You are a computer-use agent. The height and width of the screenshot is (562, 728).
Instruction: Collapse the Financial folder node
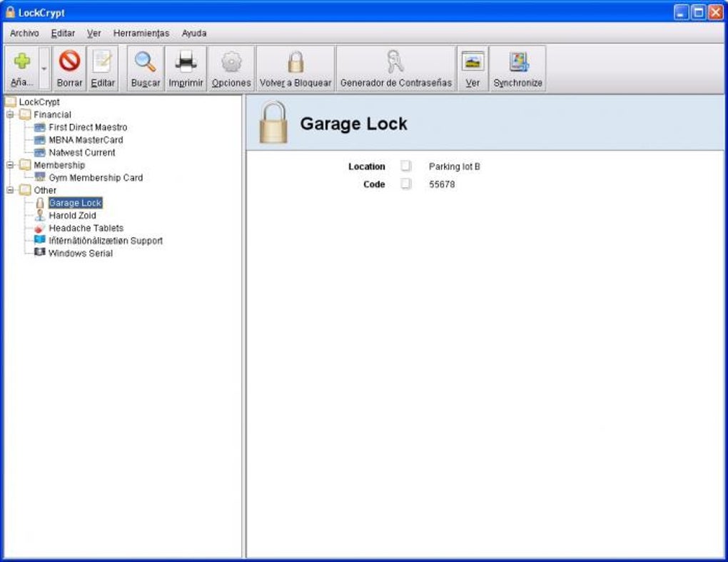click(10, 114)
